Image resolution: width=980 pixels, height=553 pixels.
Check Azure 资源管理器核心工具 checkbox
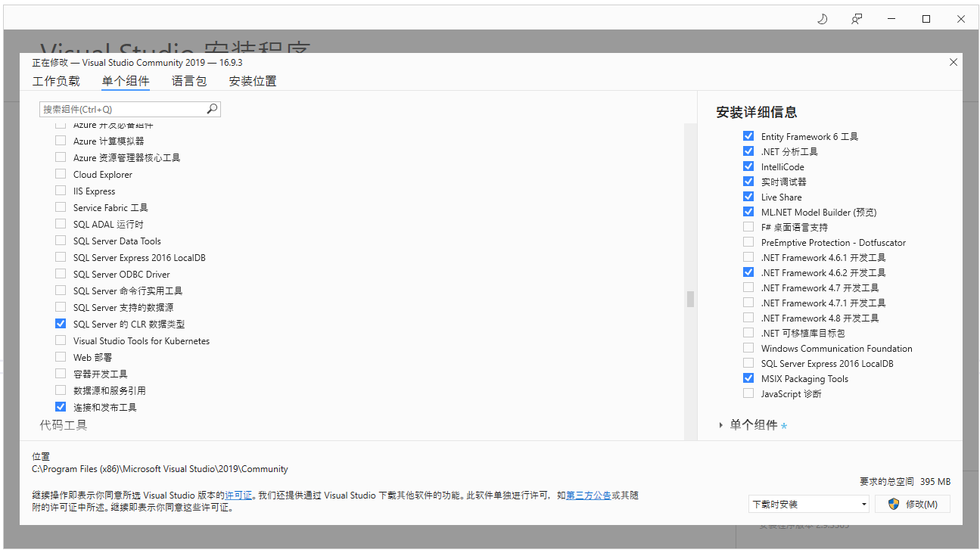tap(61, 157)
